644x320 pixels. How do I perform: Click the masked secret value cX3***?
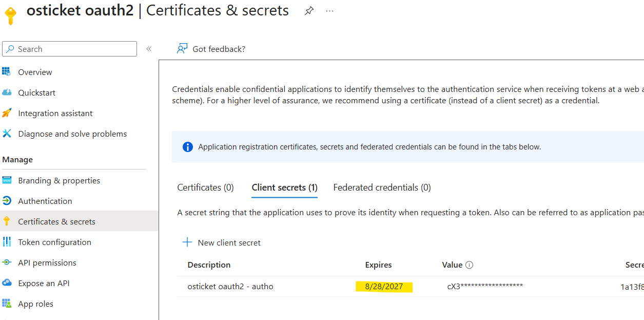[485, 287]
